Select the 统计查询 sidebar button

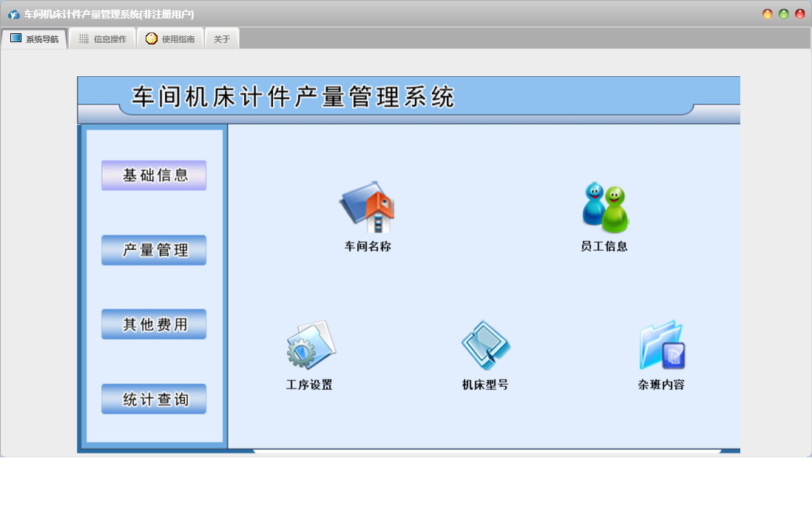click(154, 399)
